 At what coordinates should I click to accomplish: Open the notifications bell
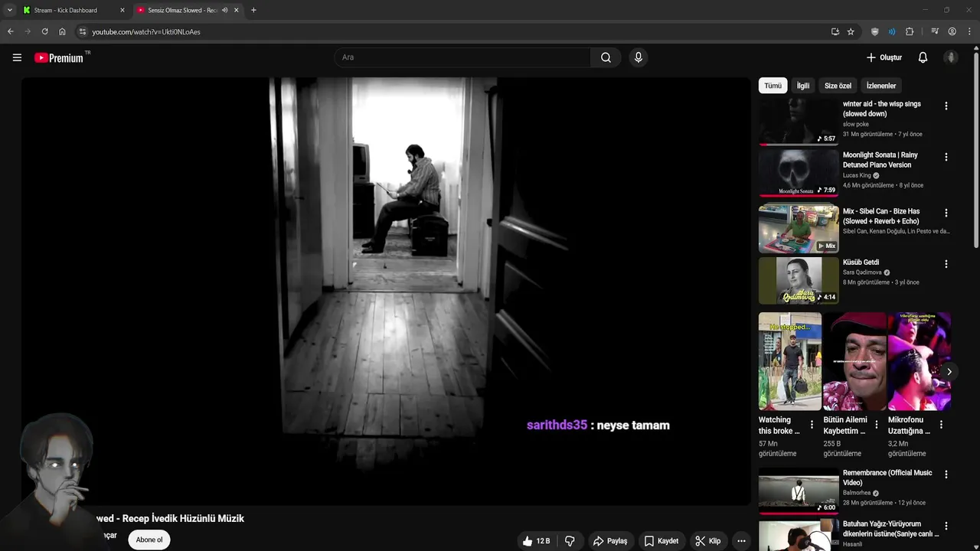[923, 57]
